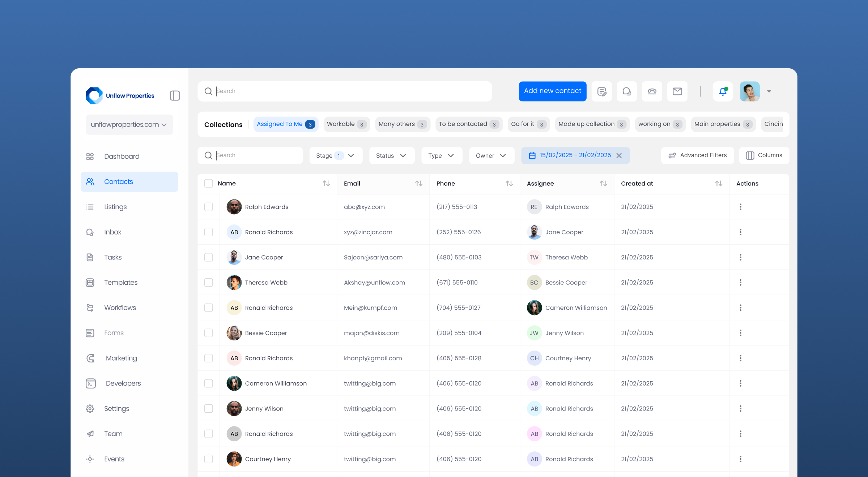
Task: Open Developers in sidebar
Action: point(129,383)
